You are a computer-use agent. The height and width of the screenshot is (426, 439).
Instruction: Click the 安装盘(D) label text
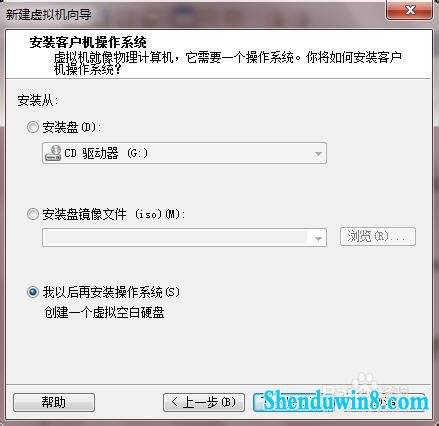pos(71,127)
